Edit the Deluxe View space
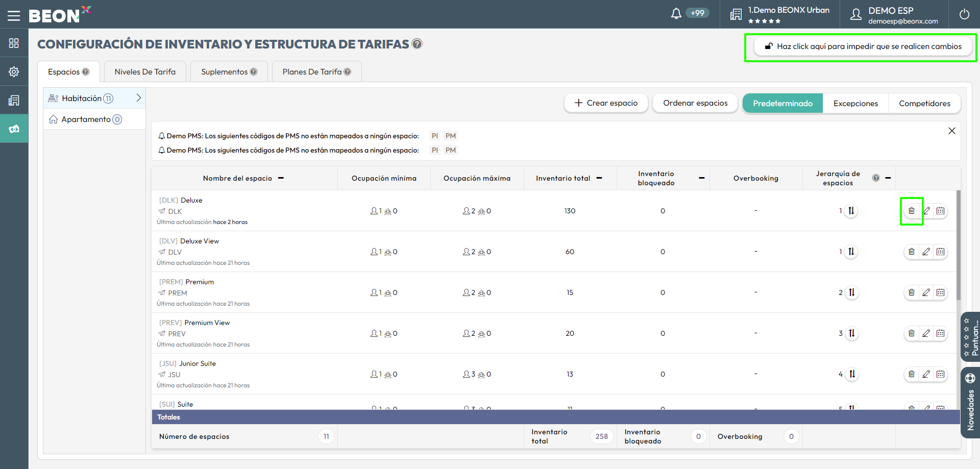The height and width of the screenshot is (469, 980). click(926, 252)
